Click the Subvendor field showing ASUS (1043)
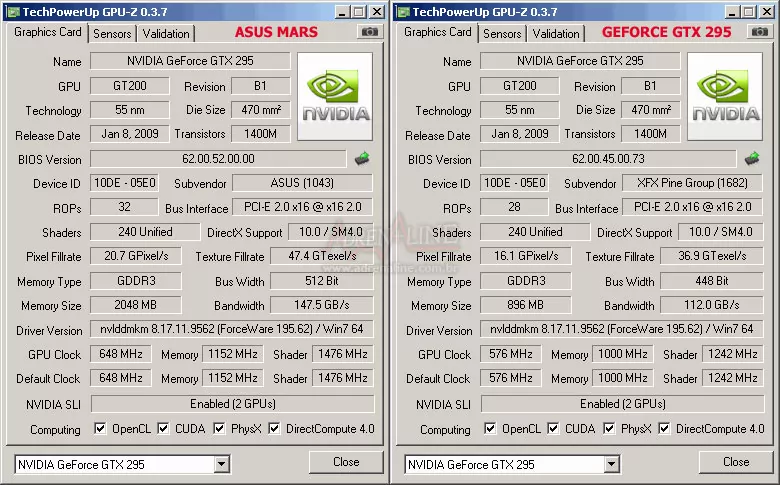The width and height of the screenshot is (780, 485). coord(303,183)
